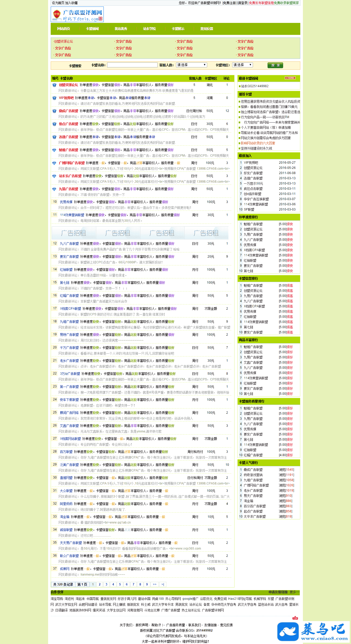Go to page 5 in pagination
Viewport: 351px width, 644px height.
tap(120, 584)
